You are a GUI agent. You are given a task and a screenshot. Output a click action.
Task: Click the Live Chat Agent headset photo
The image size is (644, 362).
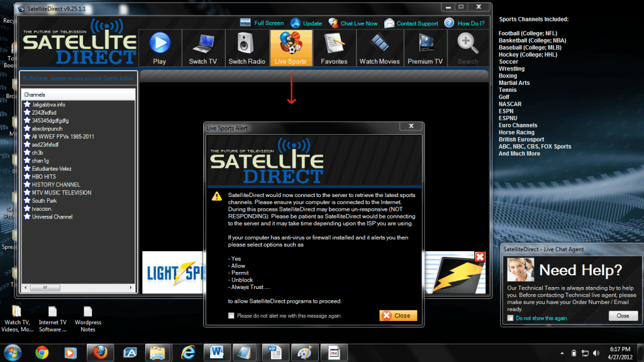520,269
